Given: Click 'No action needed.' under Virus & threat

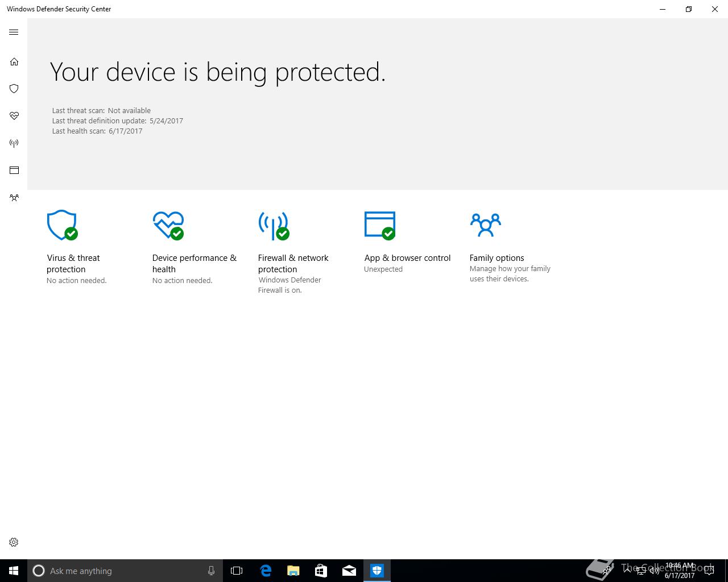Looking at the screenshot, I should point(77,281).
